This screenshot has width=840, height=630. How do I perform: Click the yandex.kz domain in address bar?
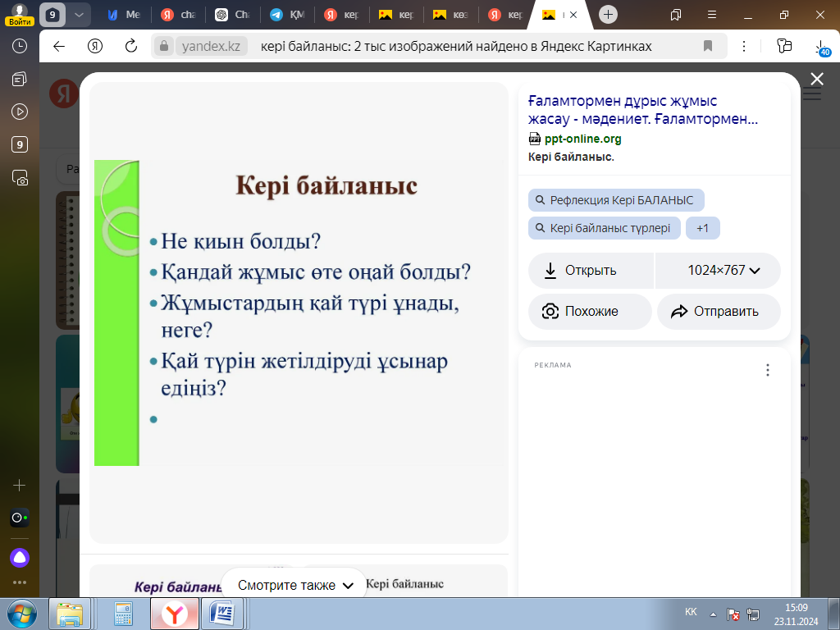(x=211, y=46)
